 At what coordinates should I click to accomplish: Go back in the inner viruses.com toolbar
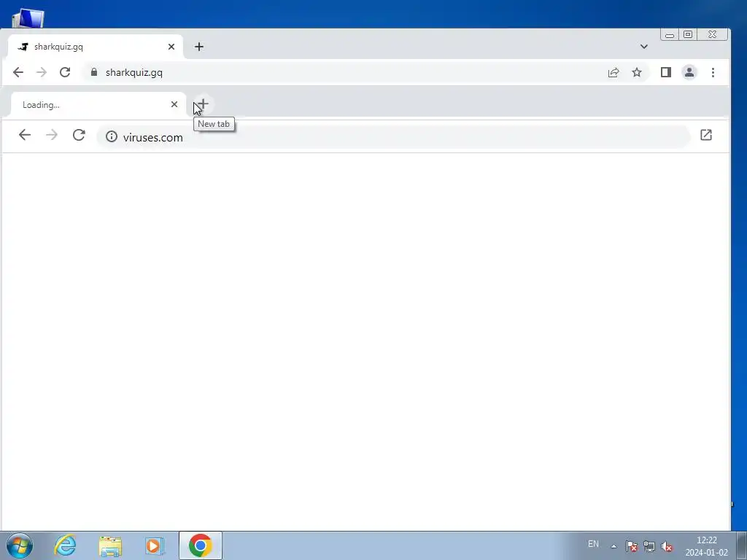pos(25,135)
